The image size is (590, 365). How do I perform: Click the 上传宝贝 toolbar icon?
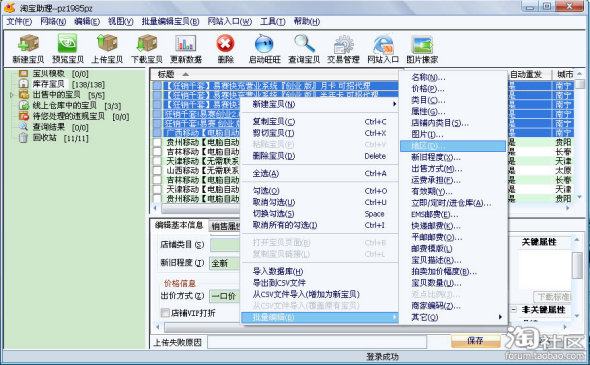pos(107,49)
